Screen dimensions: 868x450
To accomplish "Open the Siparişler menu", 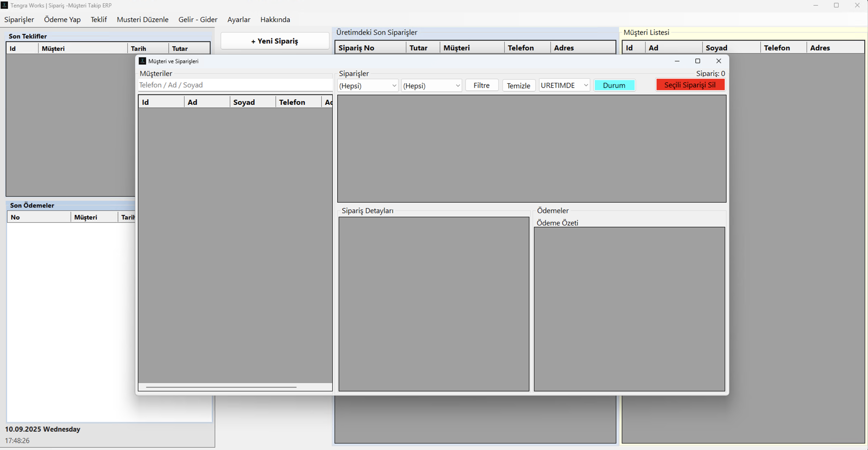I will coord(19,20).
